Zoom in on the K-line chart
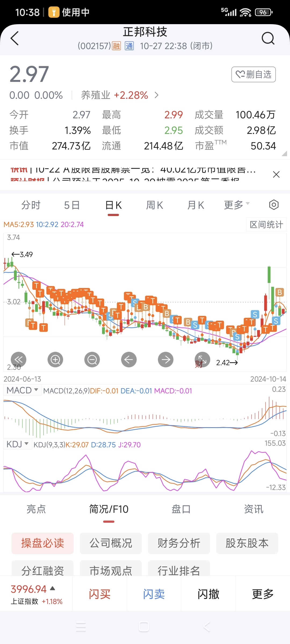This screenshot has height=644, width=290. pyautogui.click(x=55, y=360)
